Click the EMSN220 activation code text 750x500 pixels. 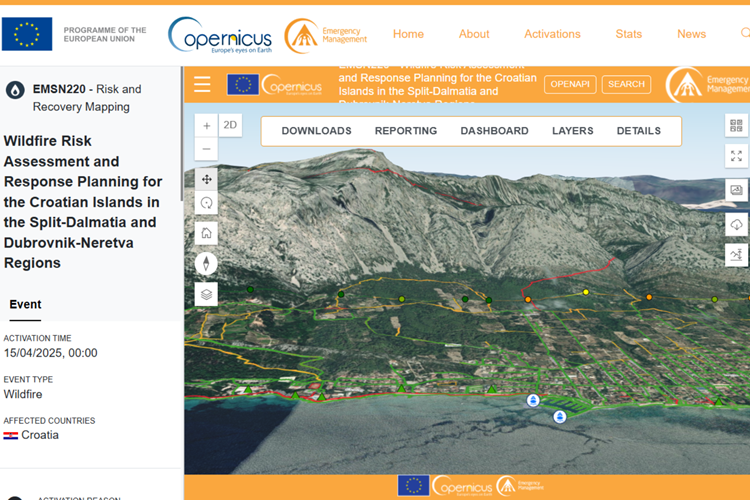click(59, 89)
